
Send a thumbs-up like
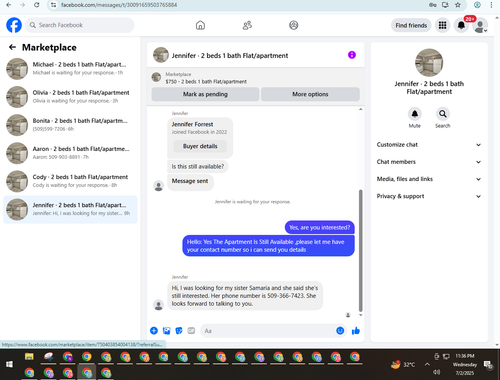click(356, 331)
